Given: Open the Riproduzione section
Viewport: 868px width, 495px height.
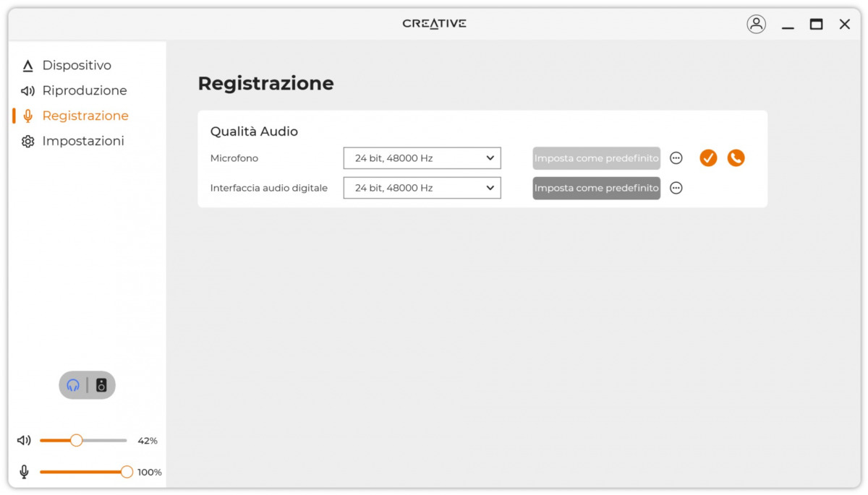Looking at the screenshot, I should (x=84, y=91).
